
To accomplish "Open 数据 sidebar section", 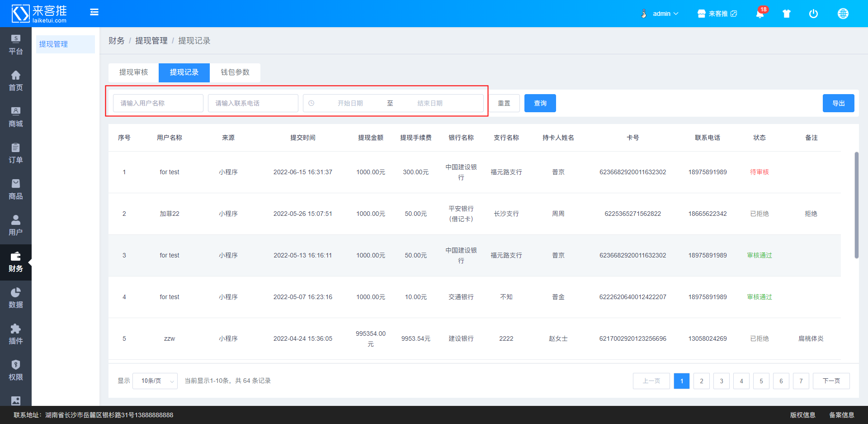I will coord(16,299).
